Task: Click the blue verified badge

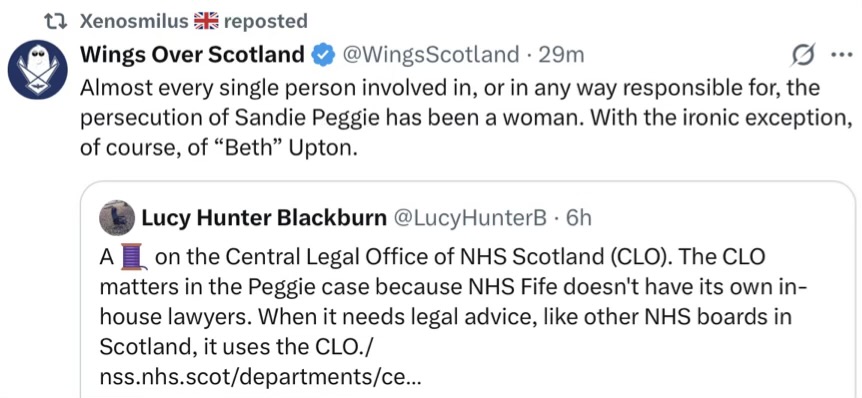Action: tap(323, 54)
